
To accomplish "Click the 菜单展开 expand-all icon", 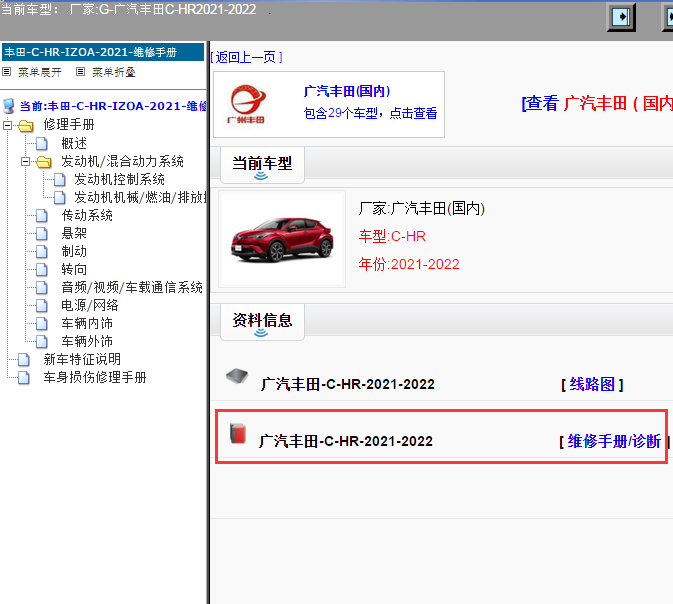I will click(x=6, y=72).
